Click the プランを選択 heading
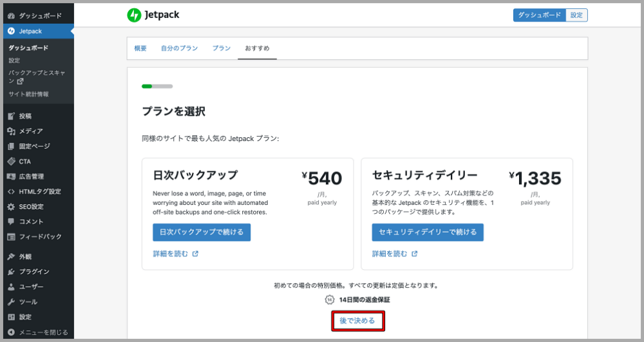This screenshot has width=644, height=342. (x=173, y=111)
